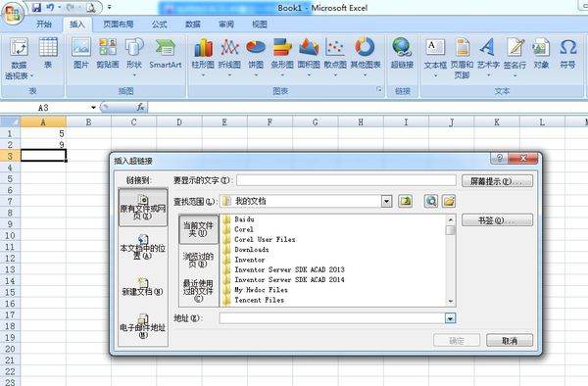Switch to the Data (数据) tab
Viewport: 588px width, 386px height.
193,24
